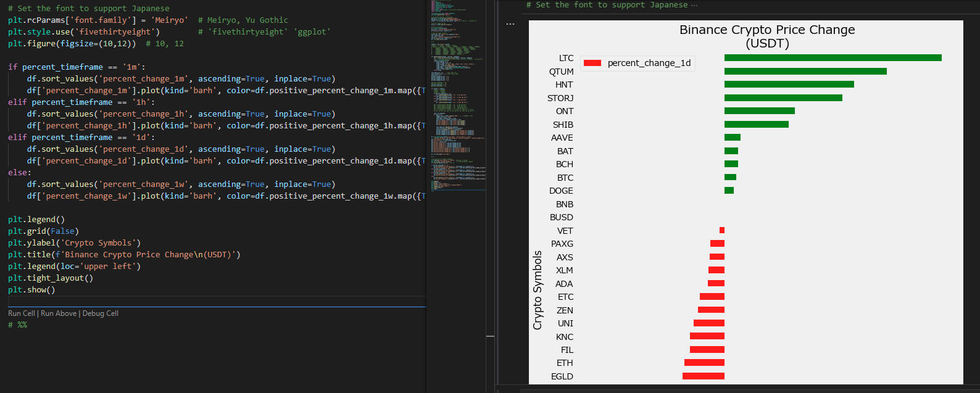980x393 pixels.
Task: Click the PAXG label on the chart
Action: [x=562, y=244]
